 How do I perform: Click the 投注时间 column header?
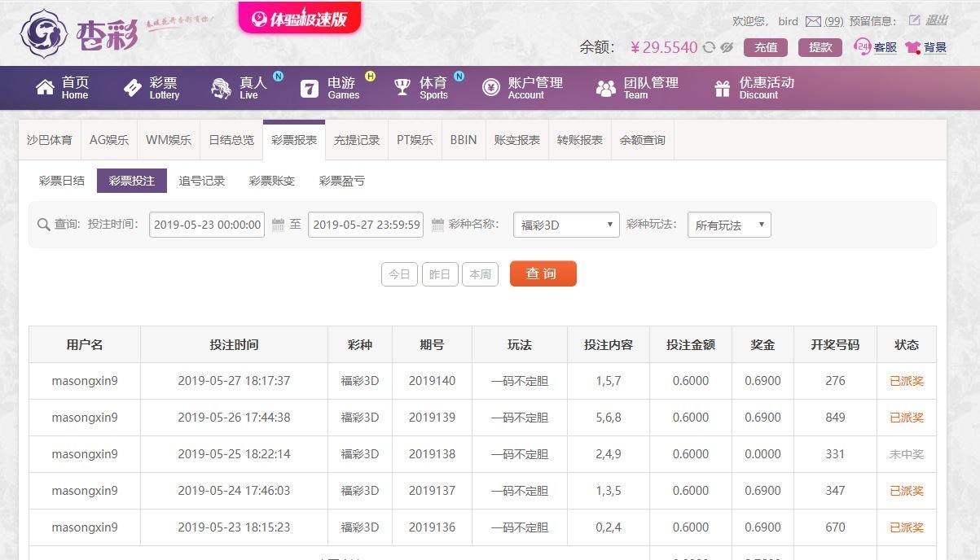[x=234, y=344]
